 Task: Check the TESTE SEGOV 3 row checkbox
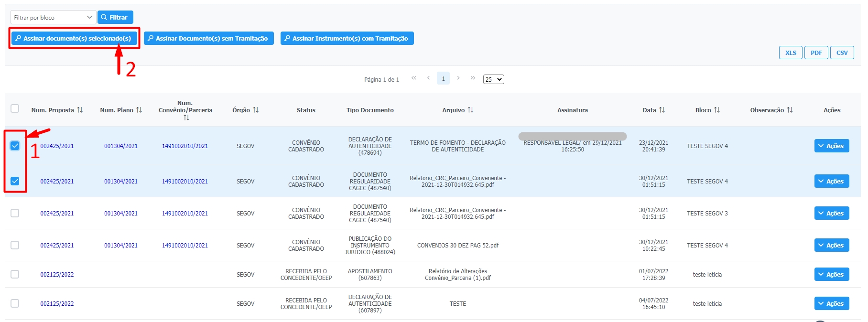coord(15,213)
